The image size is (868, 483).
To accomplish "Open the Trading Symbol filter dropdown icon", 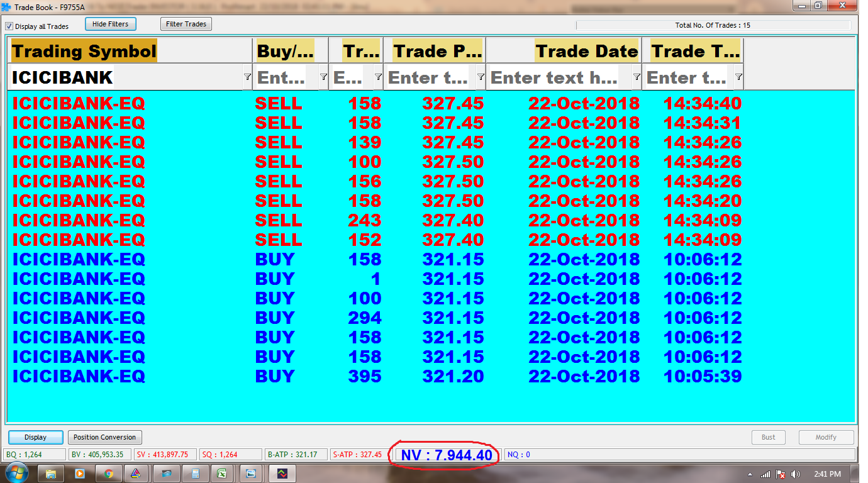I will tap(247, 77).
